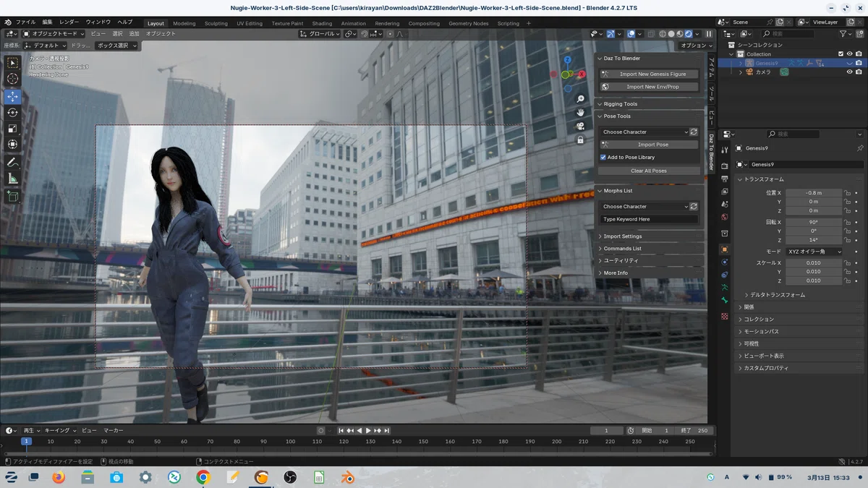Open OBS Studio from the taskbar
868x488 pixels.
(290, 477)
